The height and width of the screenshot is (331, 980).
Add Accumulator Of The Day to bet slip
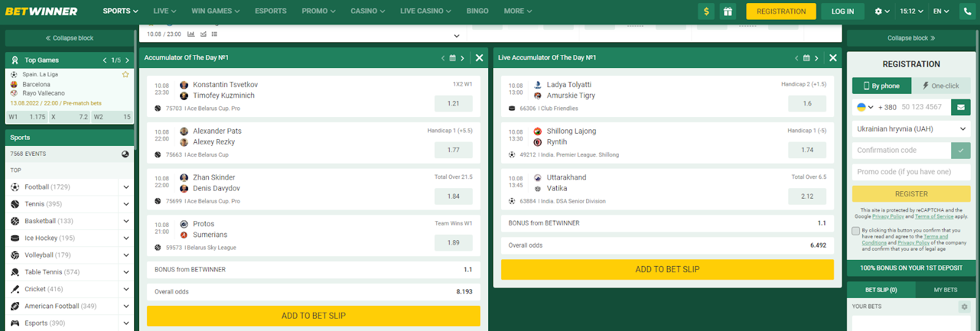click(314, 316)
